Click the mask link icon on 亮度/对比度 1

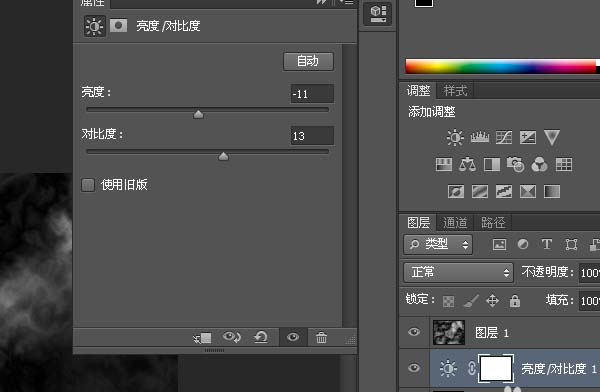tap(471, 368)
